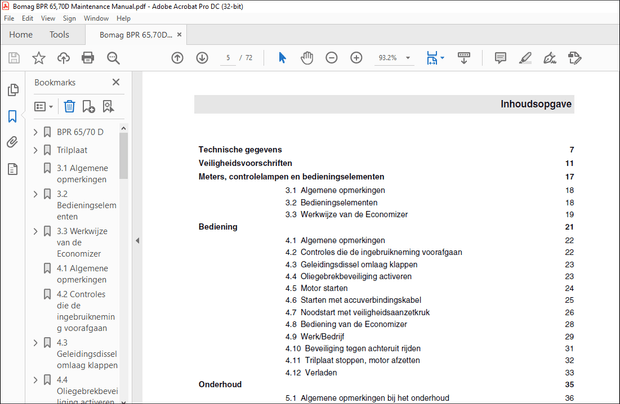This screenshot has height=404, width=620.
Task: Expand the 4.3 Geleidingsdissel bookmark
Action: (x=35, y=343)
